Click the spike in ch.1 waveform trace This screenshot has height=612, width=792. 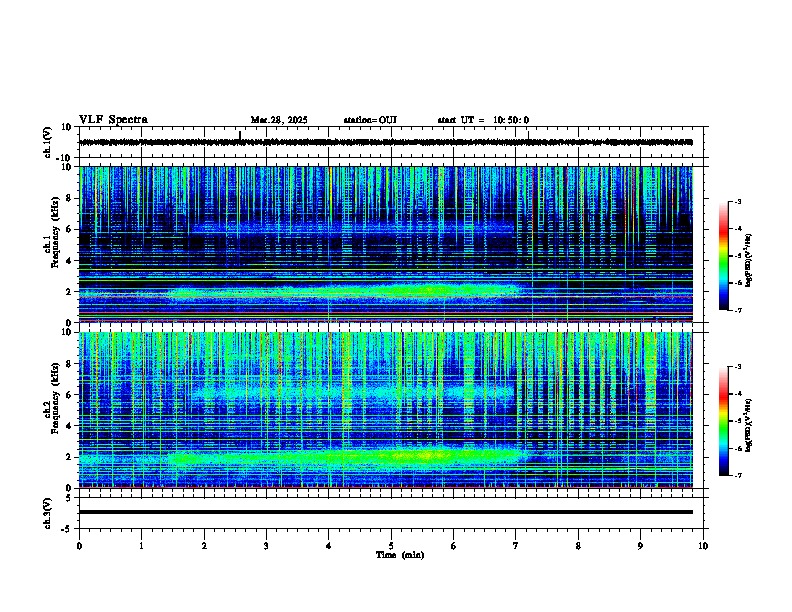click(x=240, y=135)
